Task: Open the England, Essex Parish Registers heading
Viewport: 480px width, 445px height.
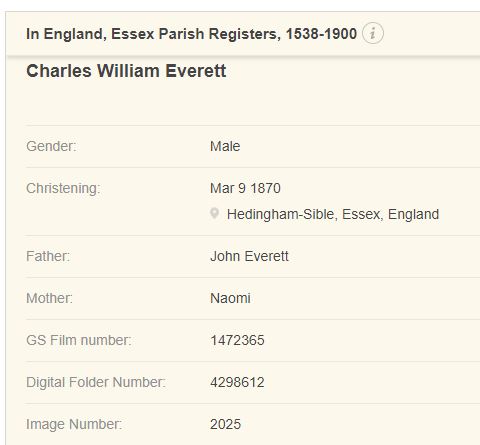Action: point(191,34)
